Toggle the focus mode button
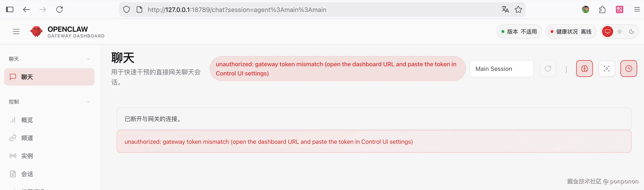Screen dimensions: 644x190 point(606,69)
